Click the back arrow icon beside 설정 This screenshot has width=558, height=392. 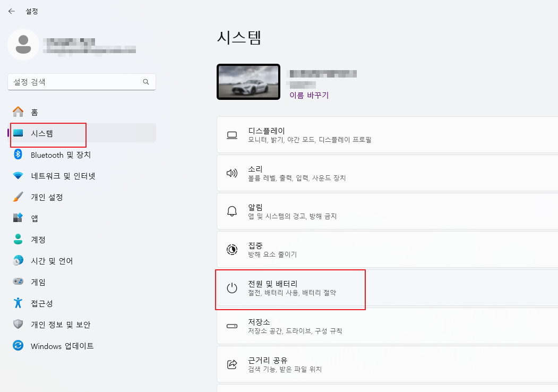(11, 11)
